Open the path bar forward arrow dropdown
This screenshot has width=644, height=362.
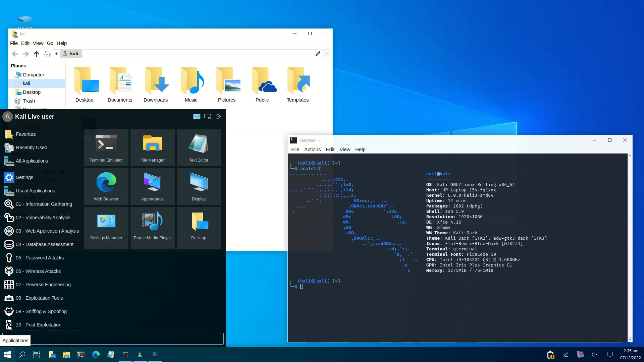coord(327,54)
